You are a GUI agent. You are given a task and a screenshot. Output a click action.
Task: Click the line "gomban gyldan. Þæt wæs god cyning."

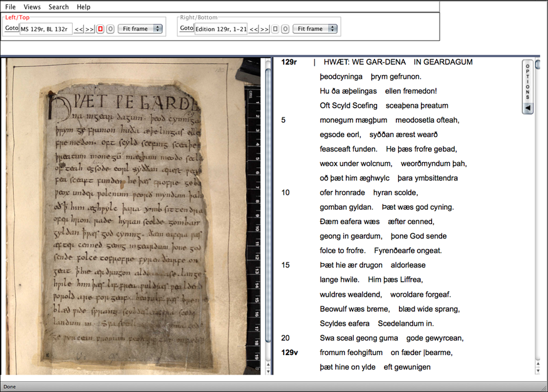(x=387, y=207)
